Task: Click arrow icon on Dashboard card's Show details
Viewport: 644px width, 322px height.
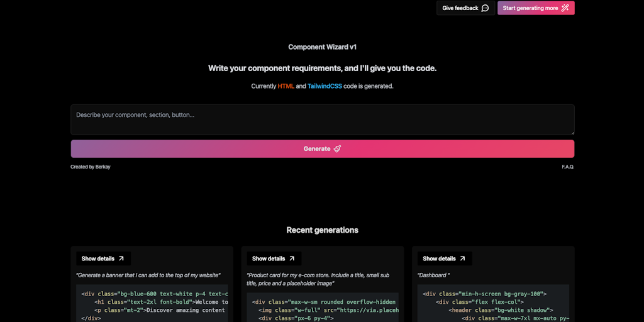Action: [x=462, y=258]
